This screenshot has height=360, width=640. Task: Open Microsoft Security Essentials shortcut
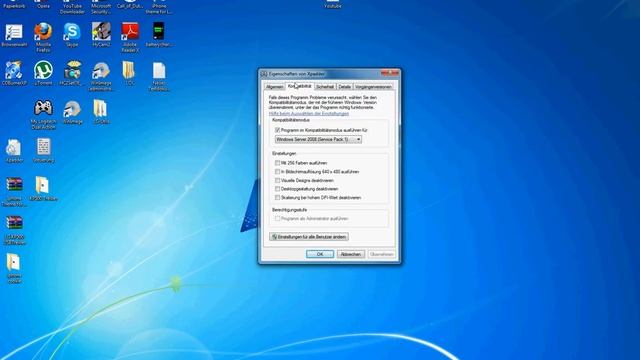[101, 7]
